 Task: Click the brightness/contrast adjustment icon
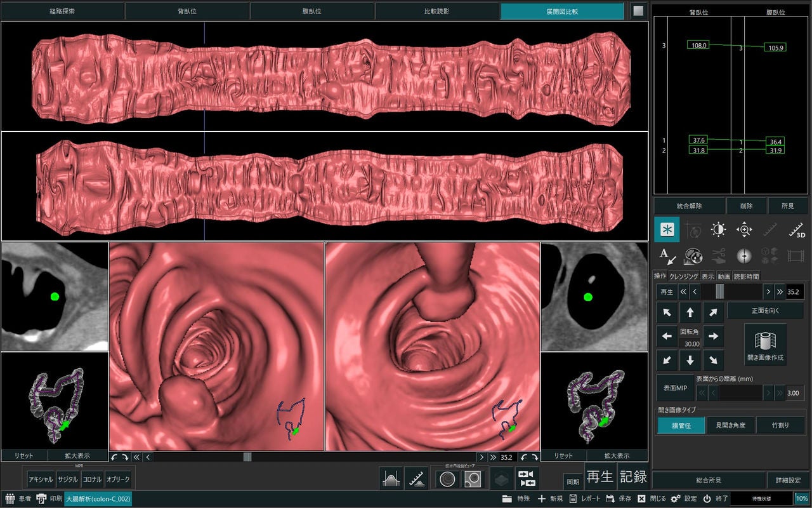(718, 230)
